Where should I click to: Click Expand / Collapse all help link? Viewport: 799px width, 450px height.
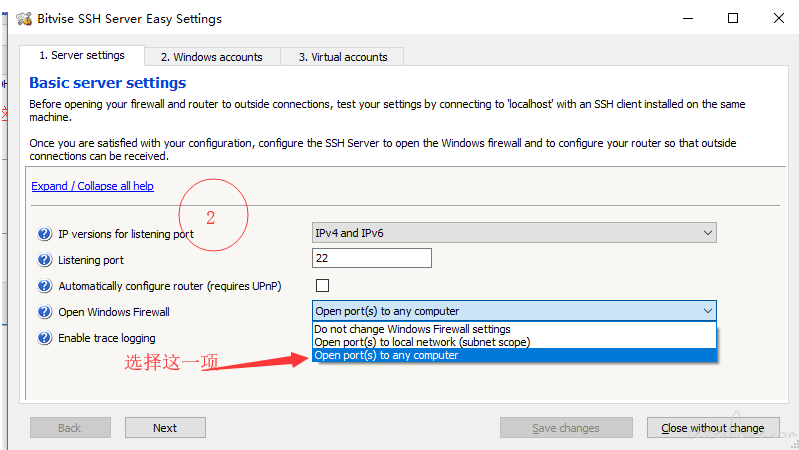[92, 186]
